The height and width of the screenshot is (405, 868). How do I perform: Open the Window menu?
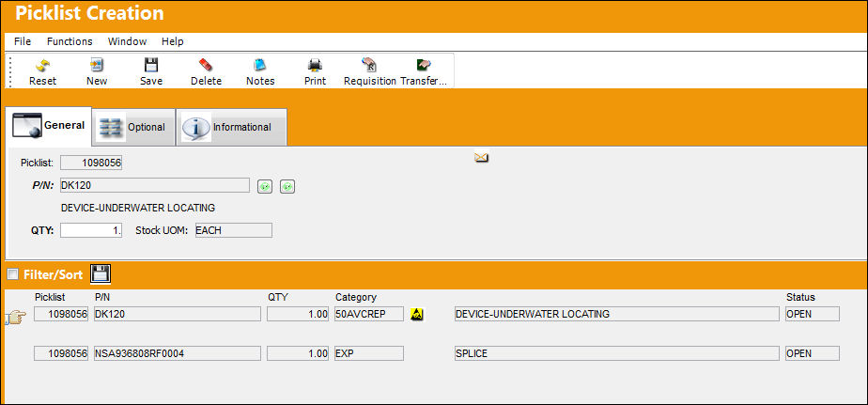128,41
